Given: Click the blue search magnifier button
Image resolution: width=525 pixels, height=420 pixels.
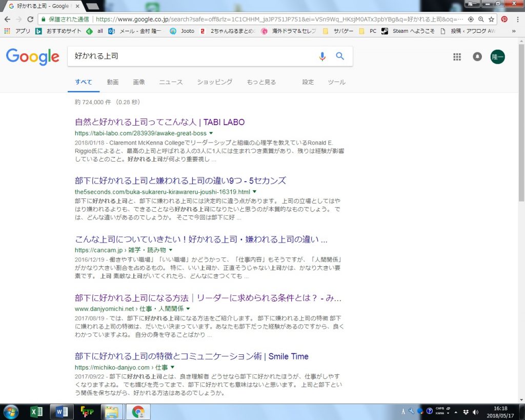Looking at the screenshot, I should pos(340,56).
